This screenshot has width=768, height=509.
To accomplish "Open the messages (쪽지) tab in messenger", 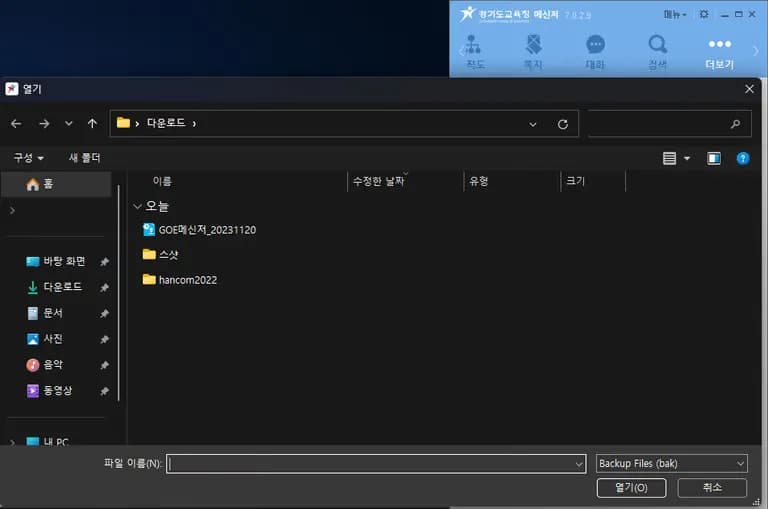I will [x=533, y=51].
